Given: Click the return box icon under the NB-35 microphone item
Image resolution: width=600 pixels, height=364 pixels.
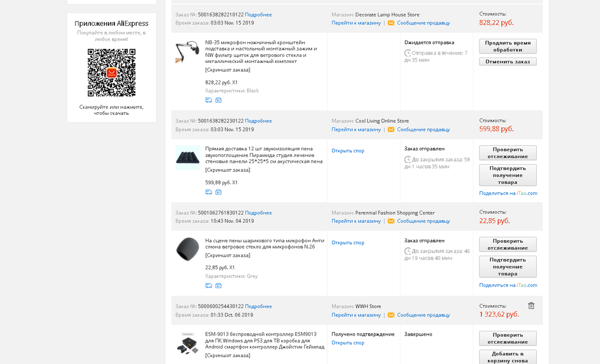Looking at the screenshot, I should (218, 100).
